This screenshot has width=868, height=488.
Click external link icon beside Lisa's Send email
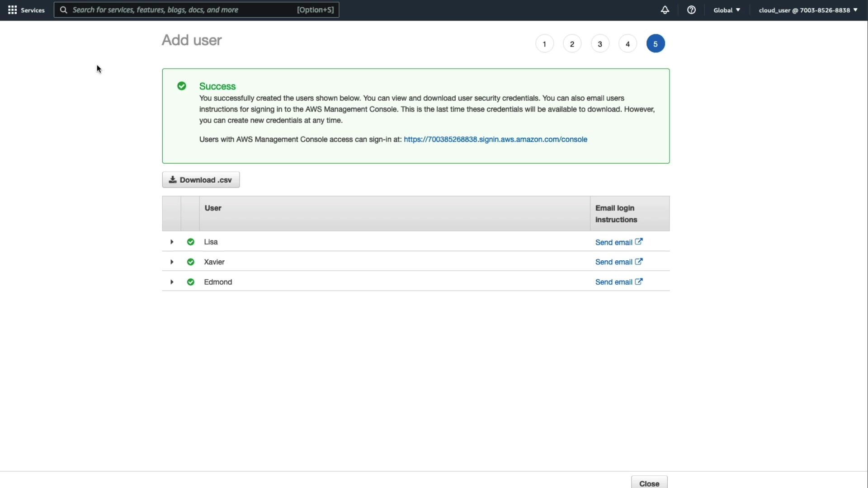(x=639, y=242)
